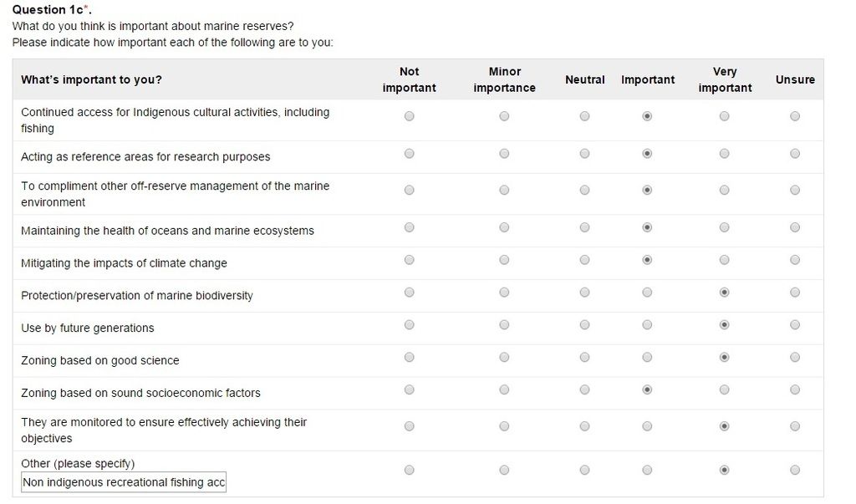Select Very important for Indigenous cultural activities
Image resolution: width=856 pixels, height=504 pixels.
coord(724,116)
